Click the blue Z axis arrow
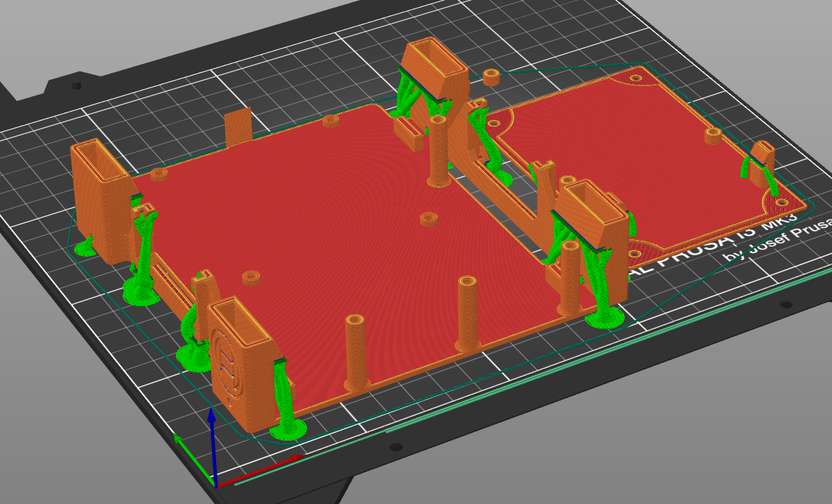This screenshot has height=504, width=832. 211,446
